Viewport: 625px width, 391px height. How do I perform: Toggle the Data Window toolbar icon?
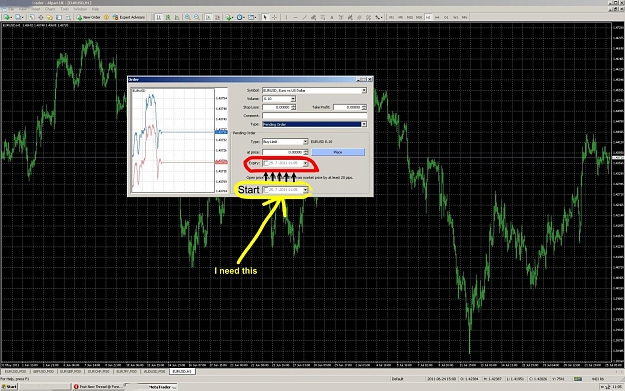pyautogui.click(x=40, y=17)
